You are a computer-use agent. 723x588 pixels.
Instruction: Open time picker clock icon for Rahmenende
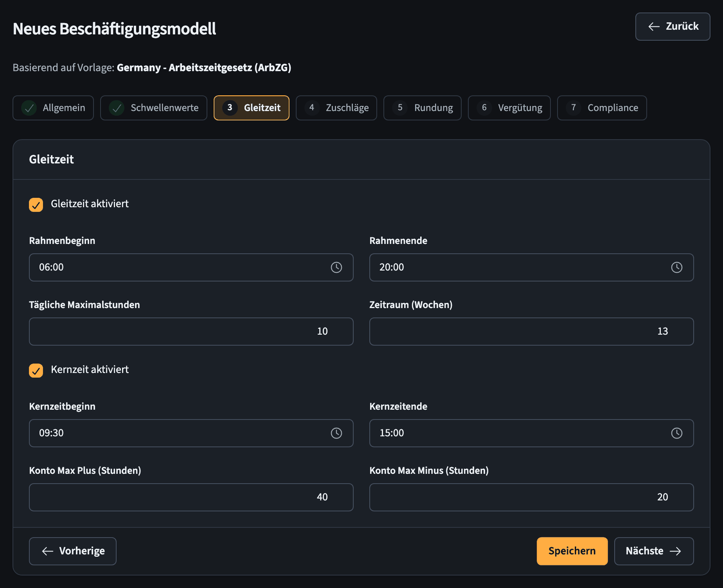tap(676, 267)
